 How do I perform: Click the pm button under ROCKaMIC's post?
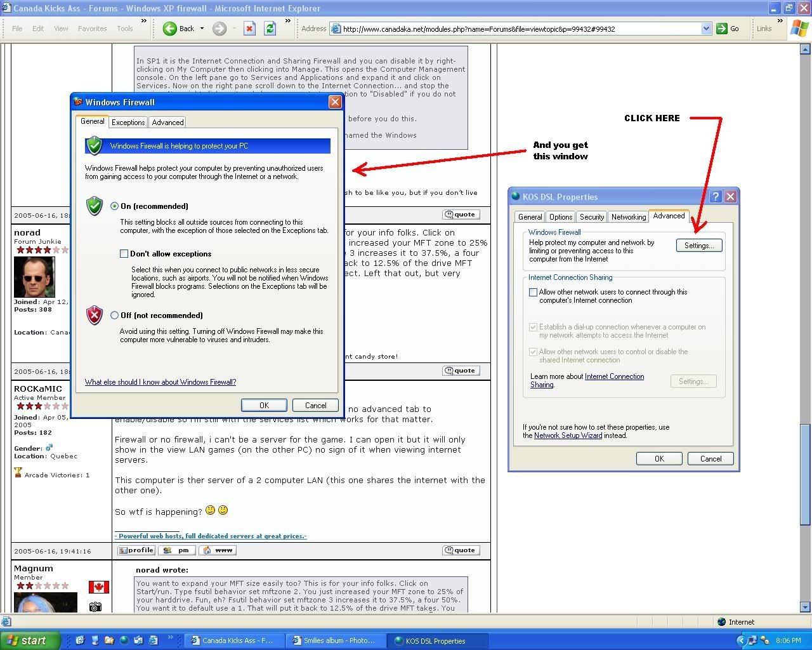coord(177,550)
